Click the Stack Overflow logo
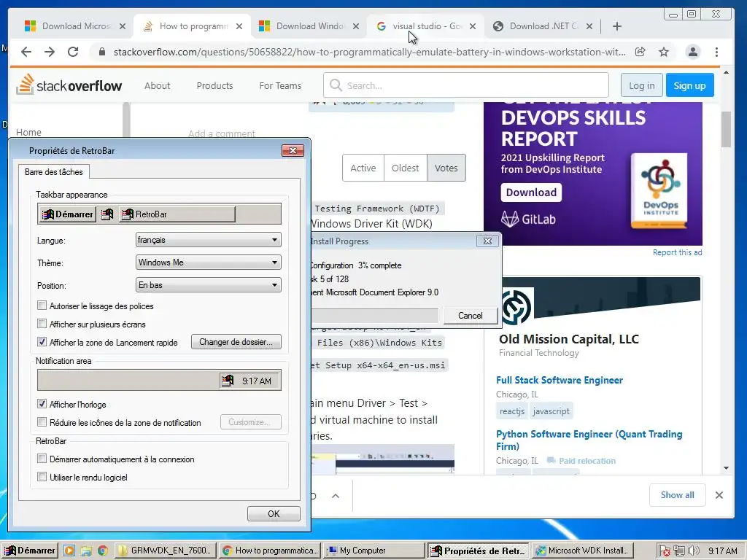The image size is (747, 560). pos(69,85)
